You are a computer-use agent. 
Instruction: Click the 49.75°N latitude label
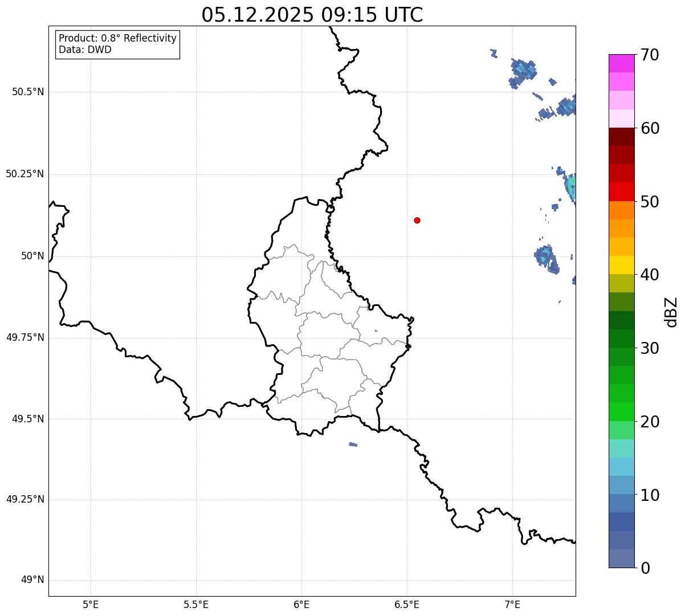25,337
